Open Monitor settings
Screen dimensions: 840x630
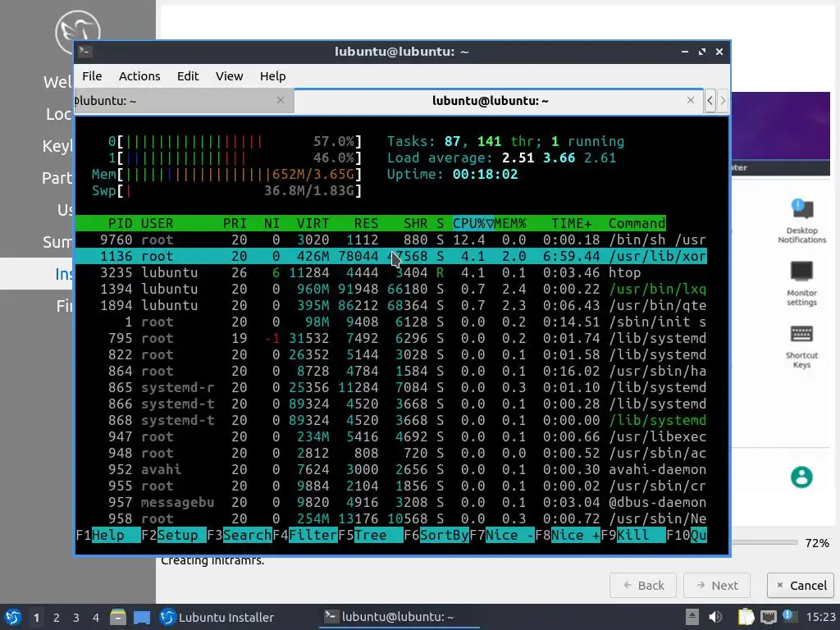click(x=801, y=284)
